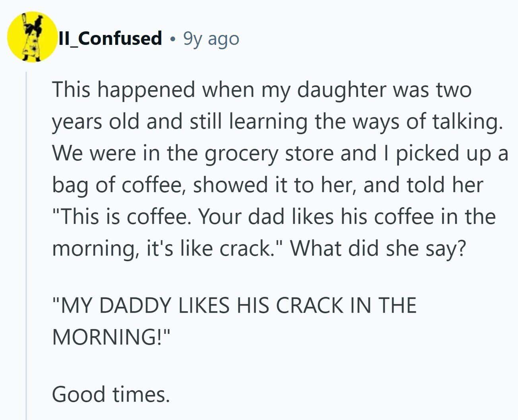Click the capitalized word "MORNING!"
The width and height of the screenshot is (518, 420).
tap(111, 337)
